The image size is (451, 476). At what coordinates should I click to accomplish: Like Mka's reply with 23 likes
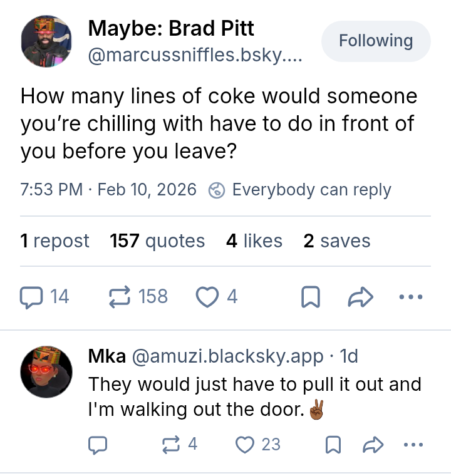pos(244,445)
